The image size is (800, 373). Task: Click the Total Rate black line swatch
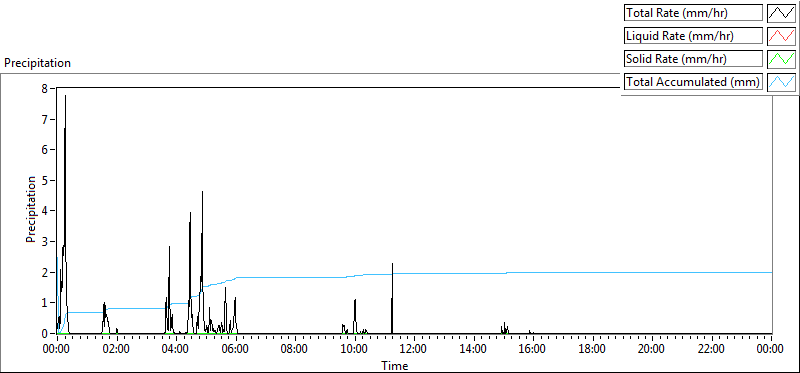[x=782, y=13]
